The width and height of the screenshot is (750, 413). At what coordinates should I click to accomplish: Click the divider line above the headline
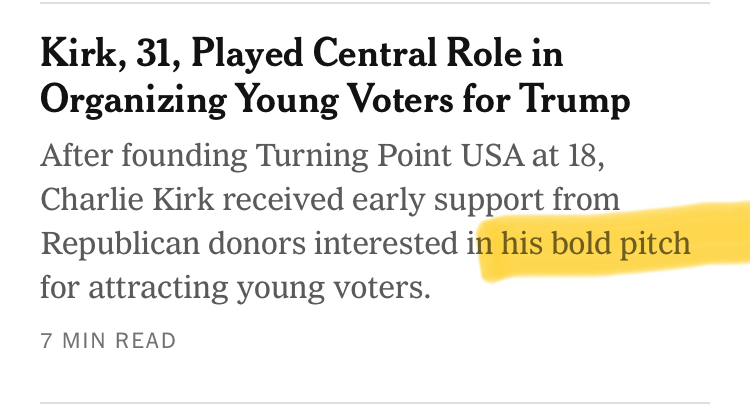click(x=375, y=3)
